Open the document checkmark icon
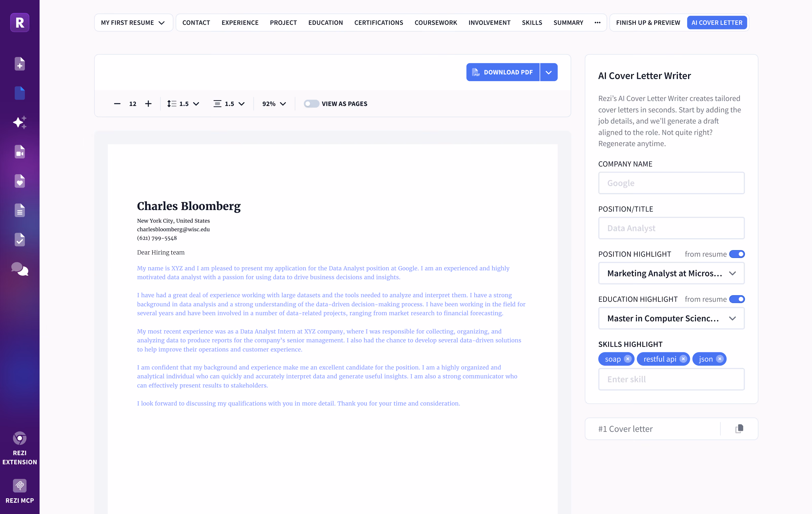 pos(20,240)
